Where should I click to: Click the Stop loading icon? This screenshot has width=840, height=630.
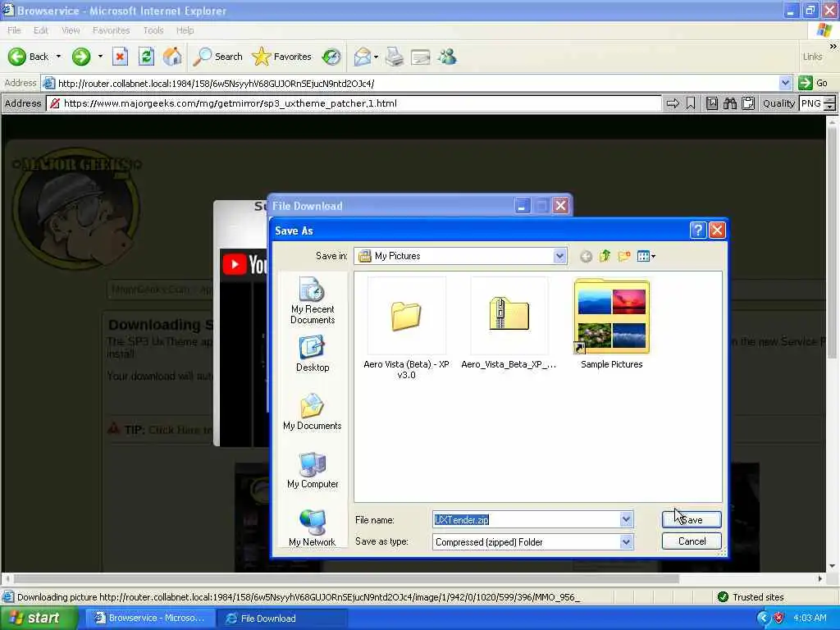[120, 57]
